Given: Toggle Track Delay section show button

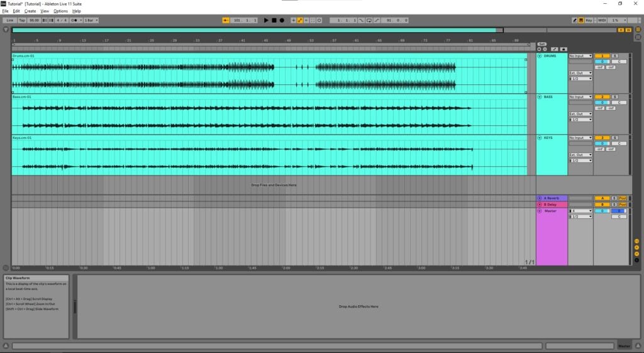Looking at the screenshot, I should point(637,260).
